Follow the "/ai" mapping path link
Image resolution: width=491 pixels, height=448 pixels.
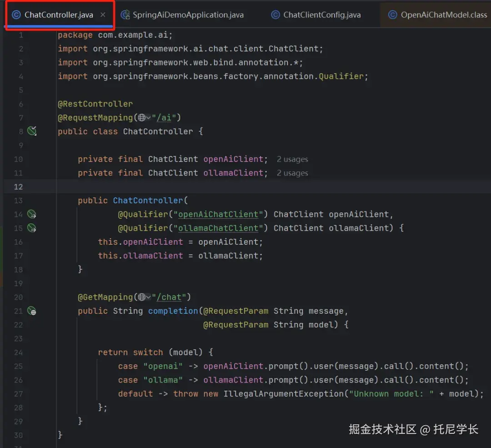(164, 117)
